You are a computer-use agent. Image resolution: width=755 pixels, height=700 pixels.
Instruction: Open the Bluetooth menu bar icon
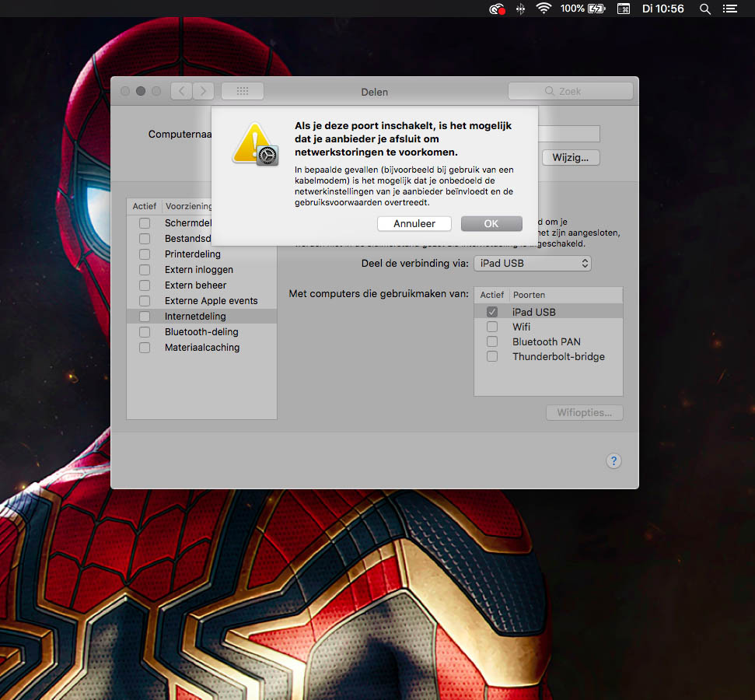520,9
